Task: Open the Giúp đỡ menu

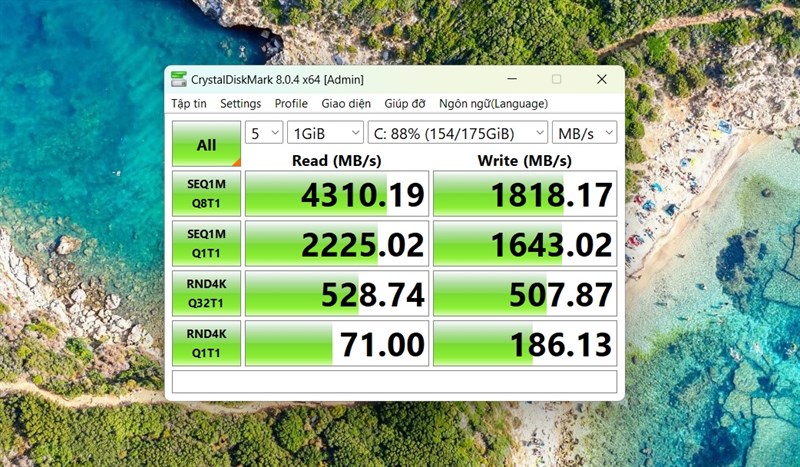Action: [x=405, y=104]
